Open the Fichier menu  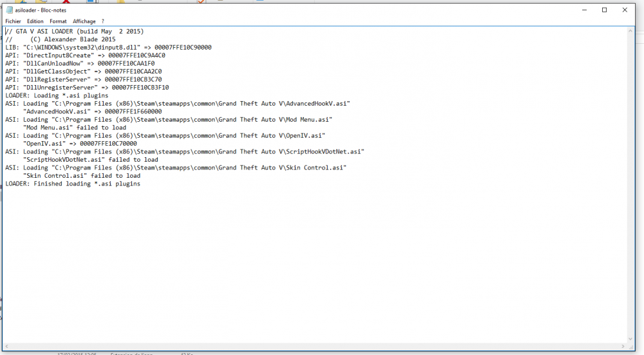(13, 21)
